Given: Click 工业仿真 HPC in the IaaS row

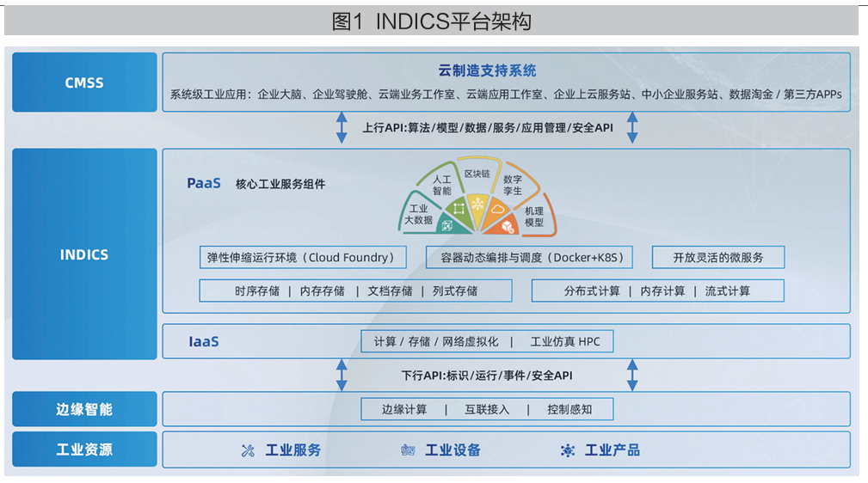Looking at the screenshot, I should [x=565, y=341].
